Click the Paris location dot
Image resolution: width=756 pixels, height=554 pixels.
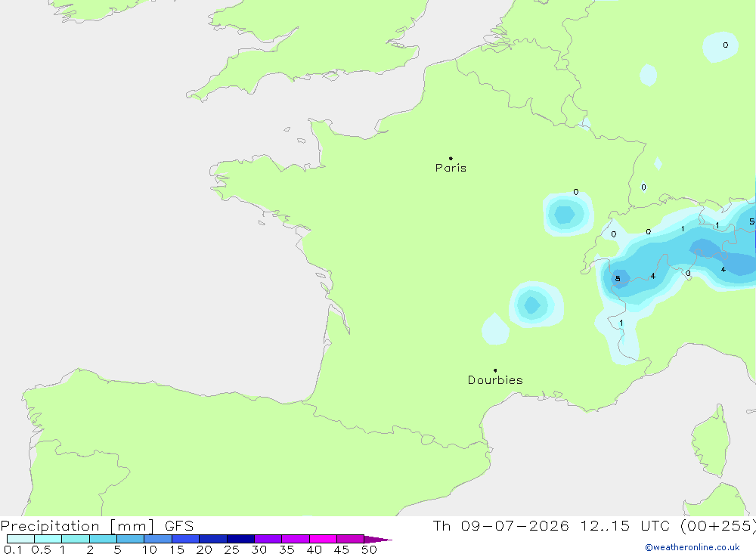(451, 158)
